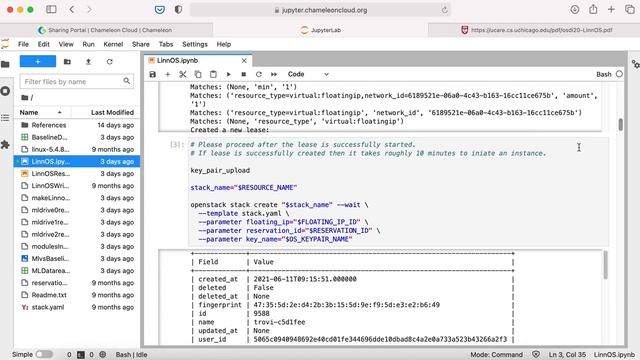Open browser downloads icon
Screen dimensions: 640x360
coord(575,9)
